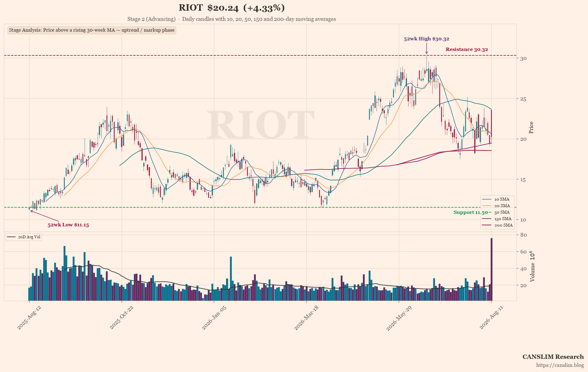
Task: Click the 10 SMA blue legend line sample
Action: [487, 199]
